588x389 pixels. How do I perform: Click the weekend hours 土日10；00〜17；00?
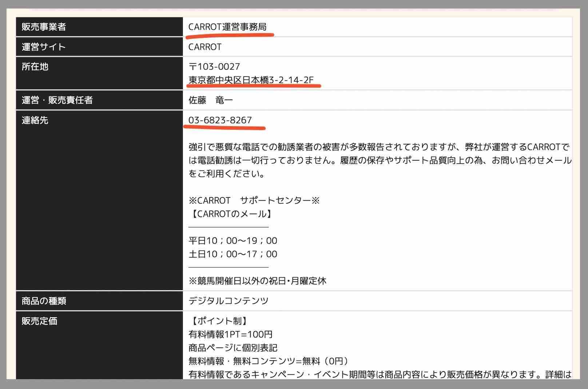coord(232,254)
